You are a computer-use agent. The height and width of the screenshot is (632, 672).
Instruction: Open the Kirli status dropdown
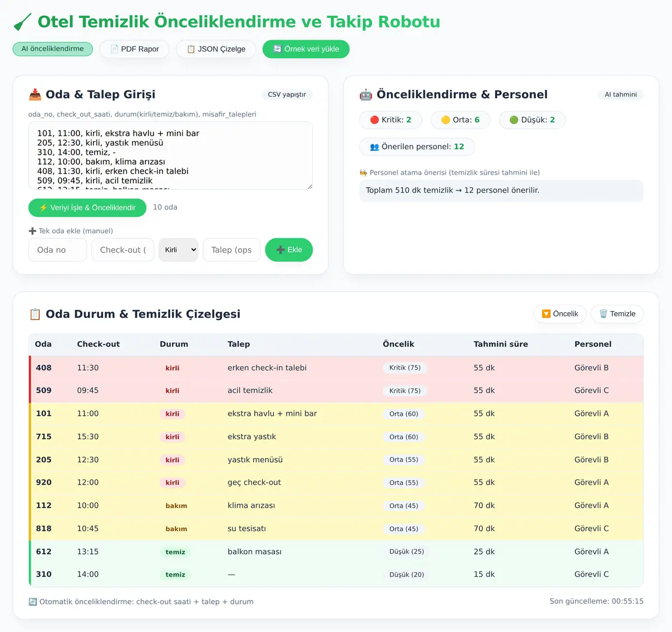pyautogui.click(x=179, y=250)
